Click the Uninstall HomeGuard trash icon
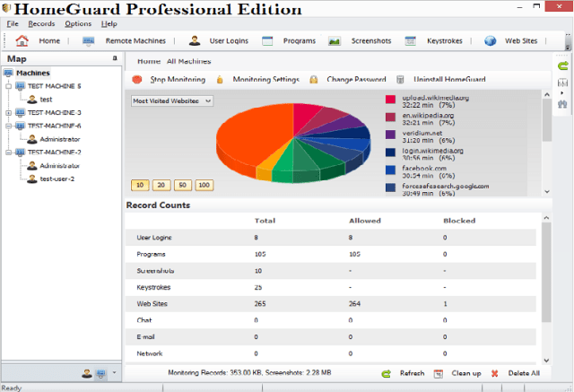Screen dimensions: 574x392 (x=400, y=80)
